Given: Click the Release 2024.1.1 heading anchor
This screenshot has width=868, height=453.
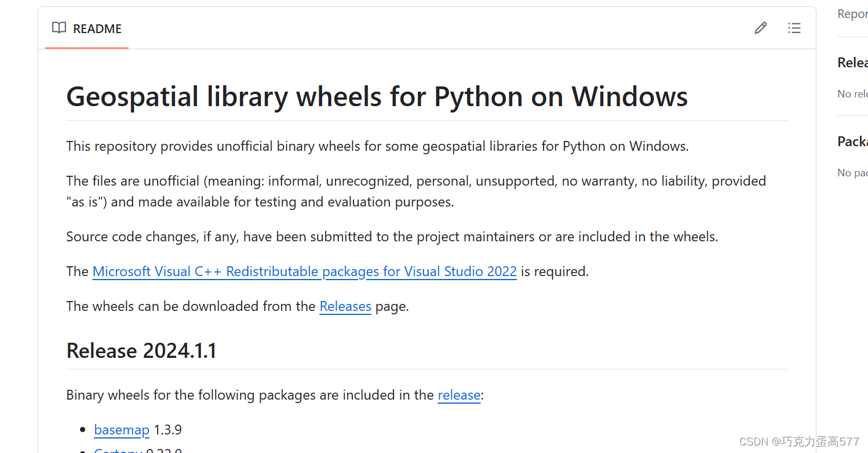Looking at the screenshot, I should (141, 350).
